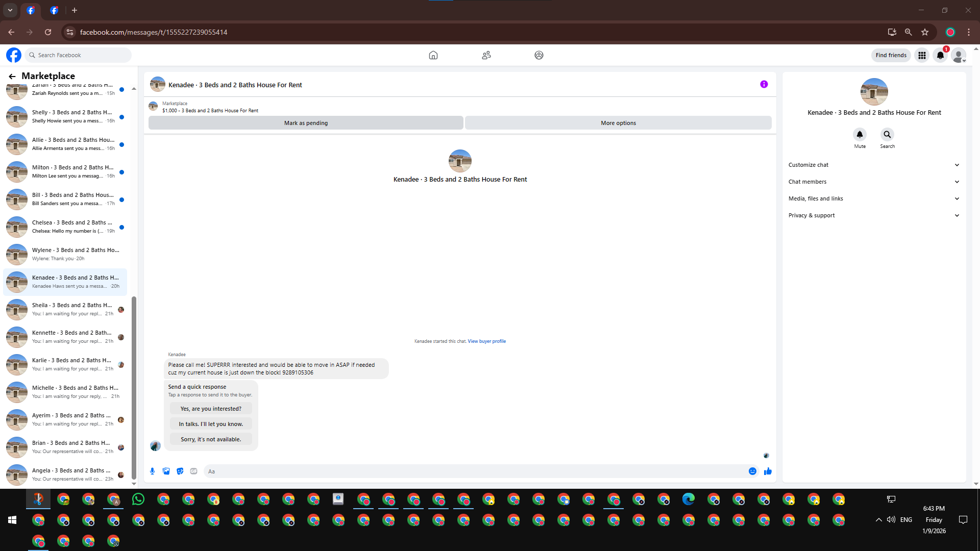
Task: Open the Friends tab in top navigation
Action: 486,55
